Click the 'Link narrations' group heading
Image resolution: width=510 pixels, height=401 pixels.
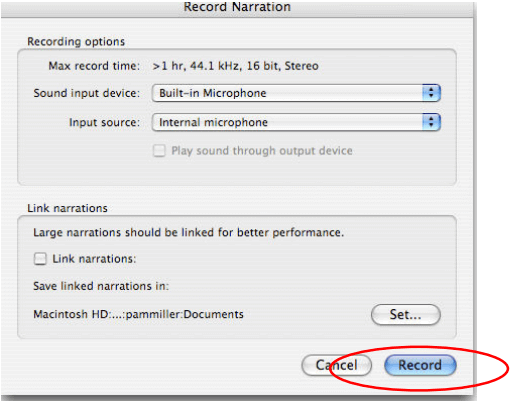point(67,208)
